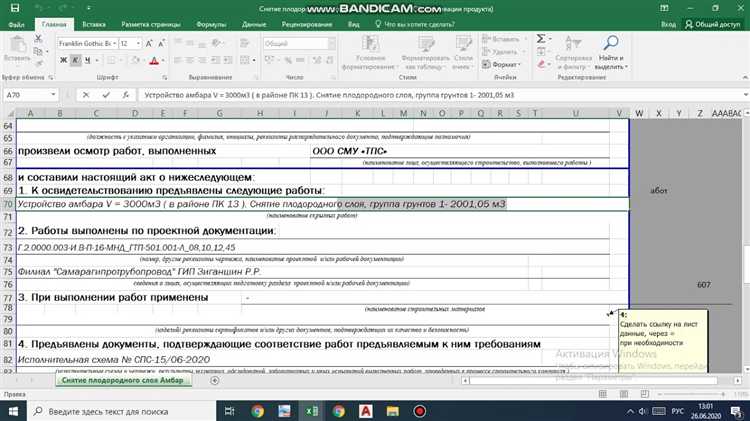This screenshot has width=750, height=421.
Task: Click the Sign in (Вход) link
Action: (668, 24)
